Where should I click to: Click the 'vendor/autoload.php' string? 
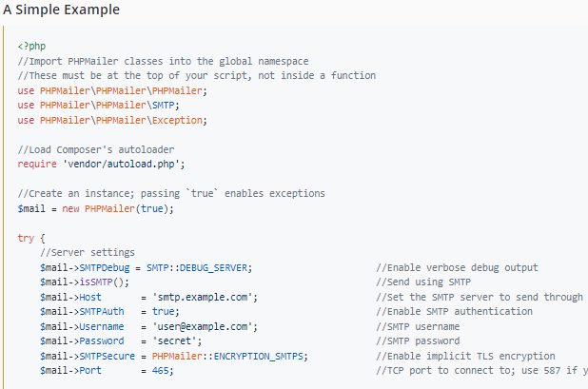pos(122,165)
